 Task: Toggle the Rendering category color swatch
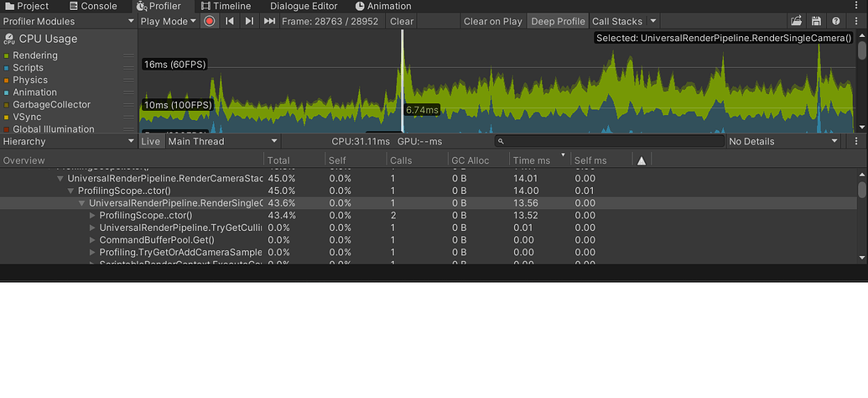click(x=7, y=55)
